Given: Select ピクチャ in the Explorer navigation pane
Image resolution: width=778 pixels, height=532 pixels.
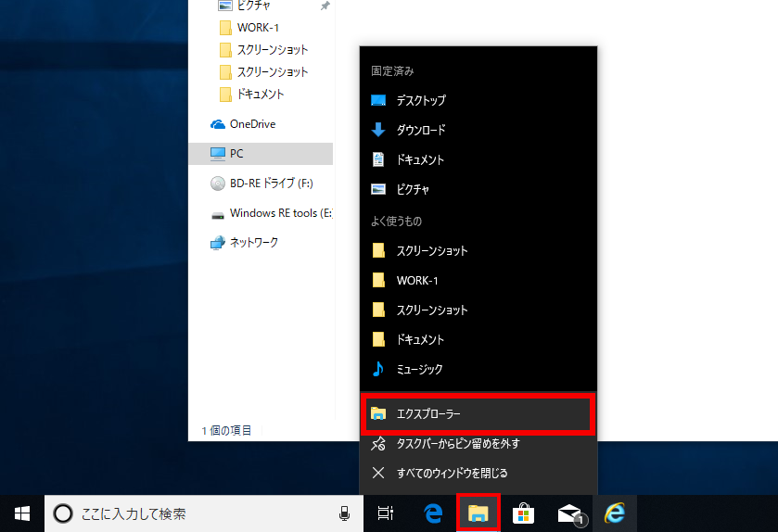Looking at the screenshot, I should tap(261, 6).
